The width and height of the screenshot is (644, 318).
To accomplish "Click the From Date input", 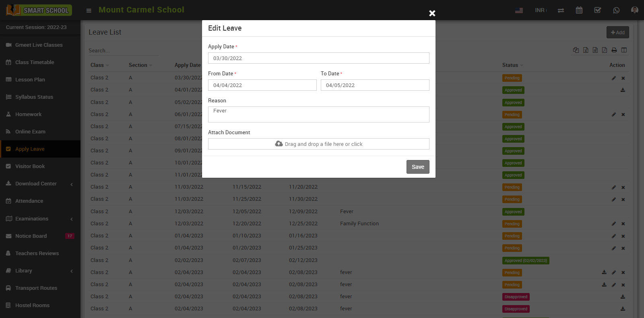I will (262, 85).
